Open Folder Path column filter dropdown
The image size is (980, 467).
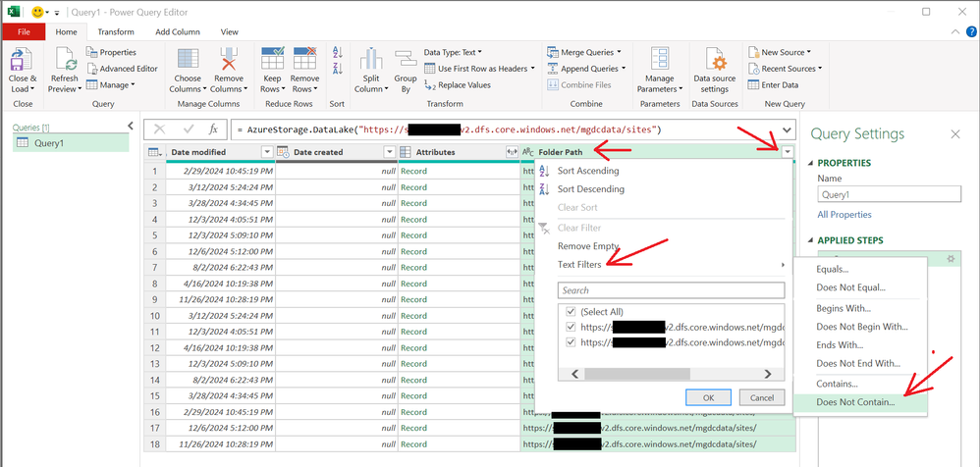pos(788,152)
